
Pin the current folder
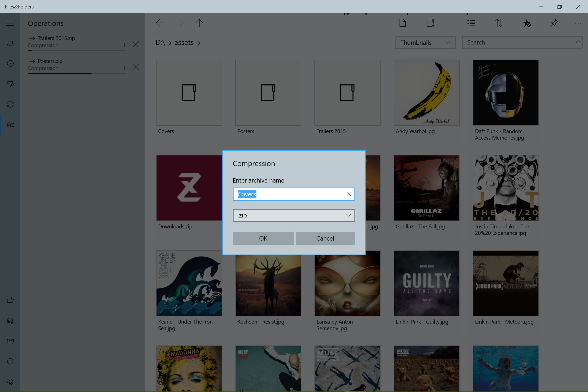[x=554, y=23]
